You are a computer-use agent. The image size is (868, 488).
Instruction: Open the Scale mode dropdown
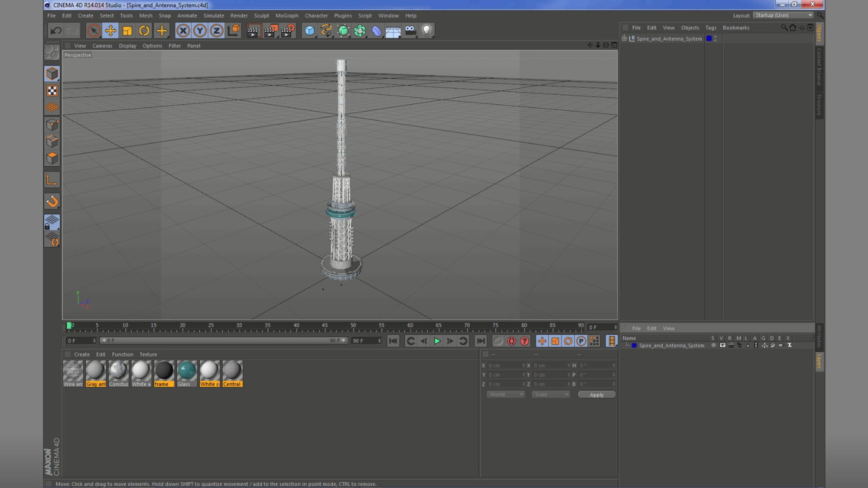(550, 394)
